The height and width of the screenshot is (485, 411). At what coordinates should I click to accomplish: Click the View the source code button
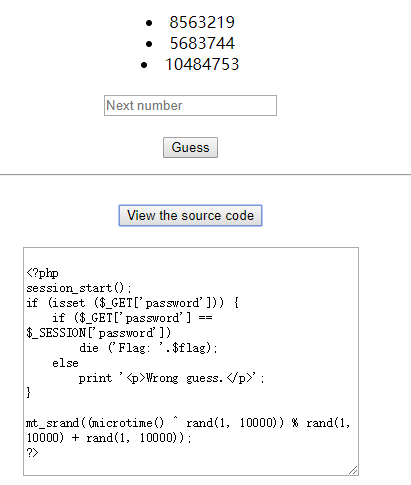(x=190, y=216)
